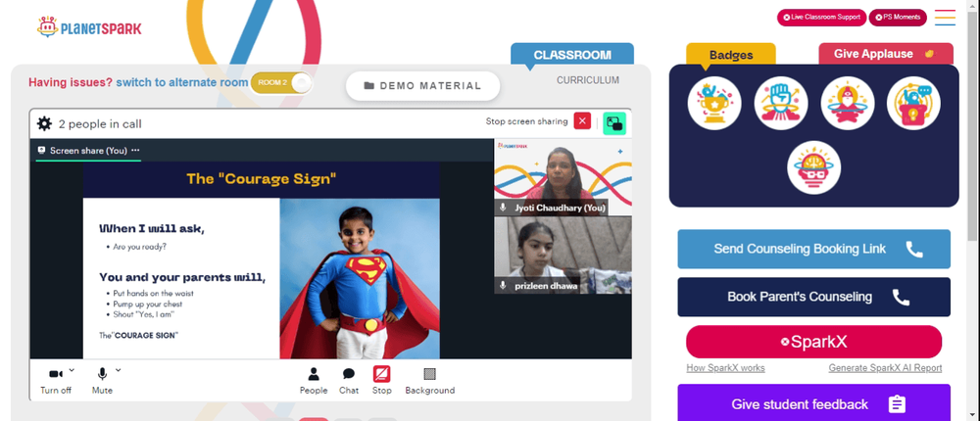Award the trophy star badge
The height and width of the screenshot is (421, 980).
714,103
